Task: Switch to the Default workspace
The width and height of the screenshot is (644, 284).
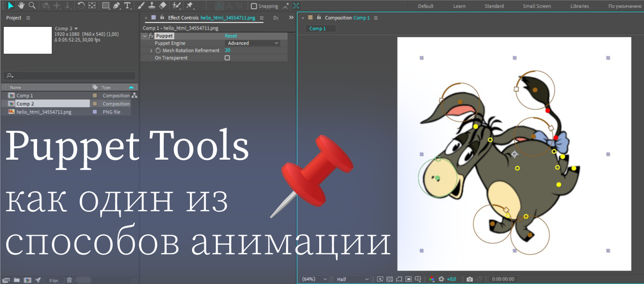Action: point(426,6)
